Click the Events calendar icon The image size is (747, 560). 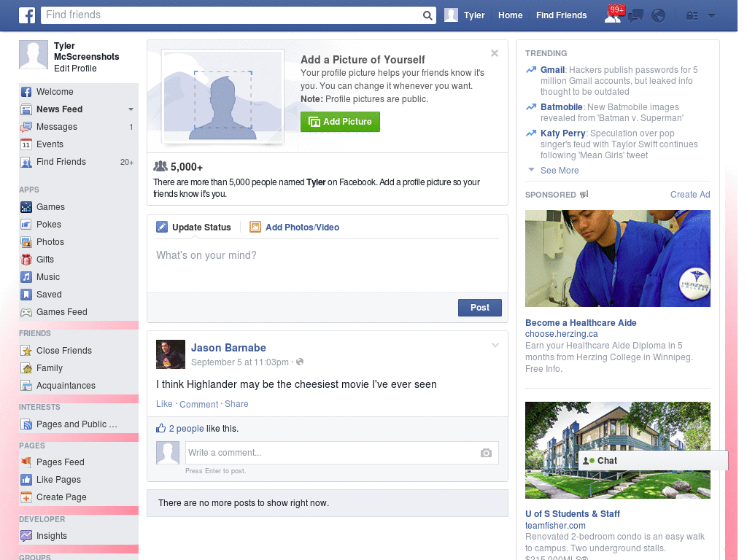point(26,144)
